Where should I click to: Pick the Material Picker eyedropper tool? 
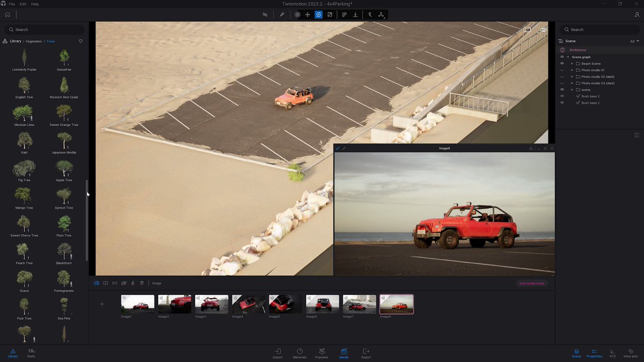282,14
